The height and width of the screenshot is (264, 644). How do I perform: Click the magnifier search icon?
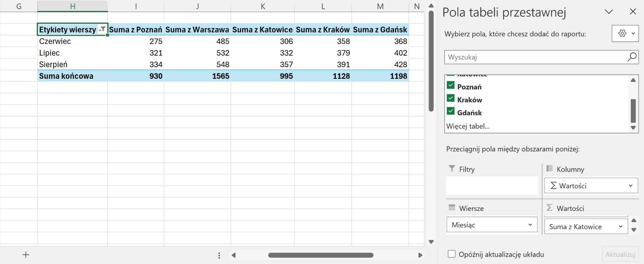pyautogui.click(x=631, y=57)
